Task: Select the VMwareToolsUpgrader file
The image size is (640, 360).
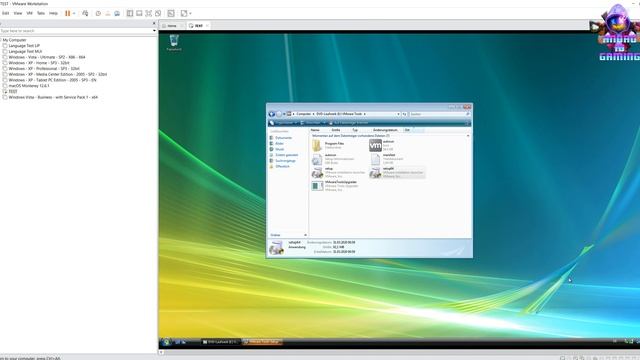Action: click(x=335, y=186)
